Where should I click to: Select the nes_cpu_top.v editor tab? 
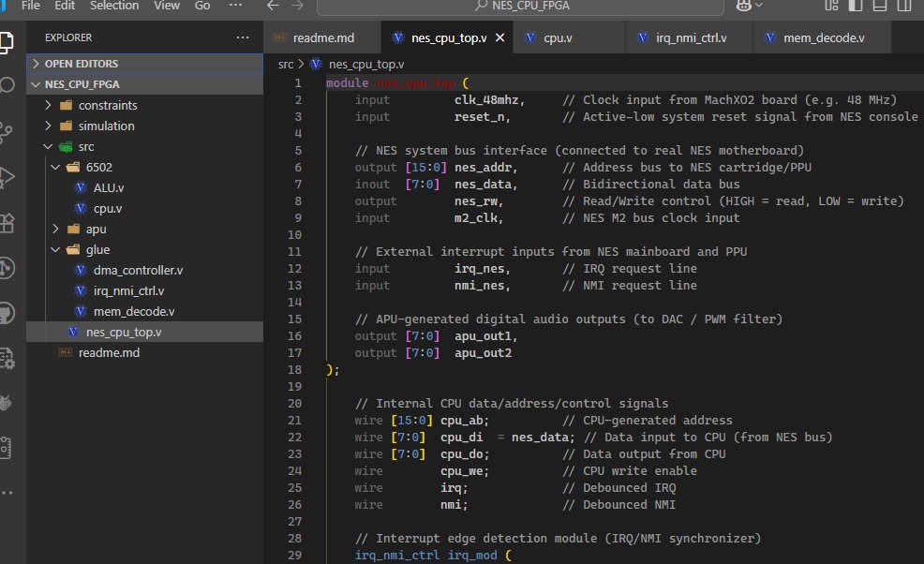pos(447,37)
